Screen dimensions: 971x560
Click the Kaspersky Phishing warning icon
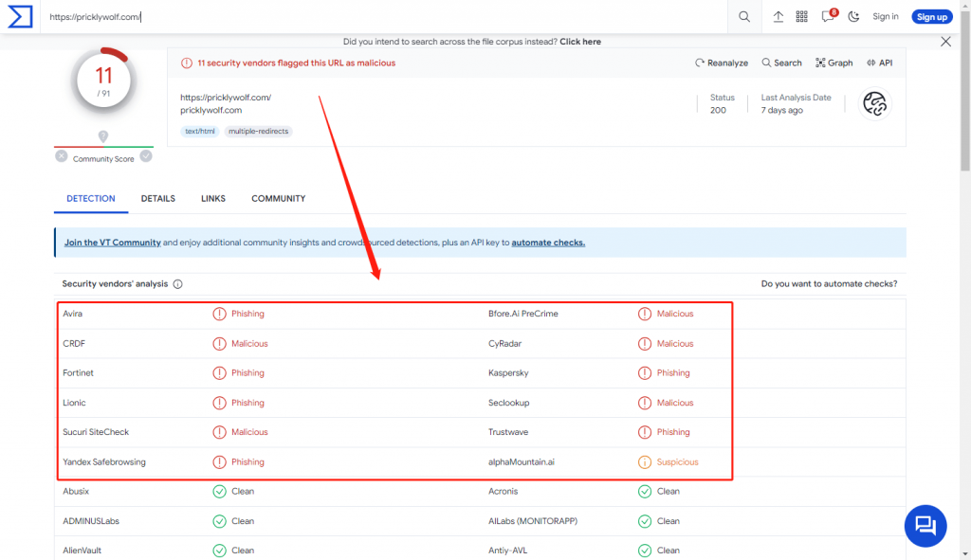tap(645, 373)
